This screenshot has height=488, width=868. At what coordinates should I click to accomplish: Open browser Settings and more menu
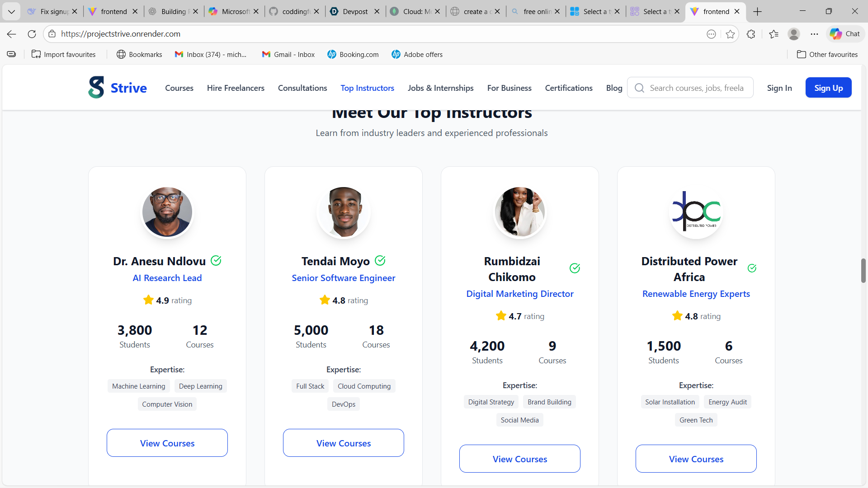tap(814, 34)
